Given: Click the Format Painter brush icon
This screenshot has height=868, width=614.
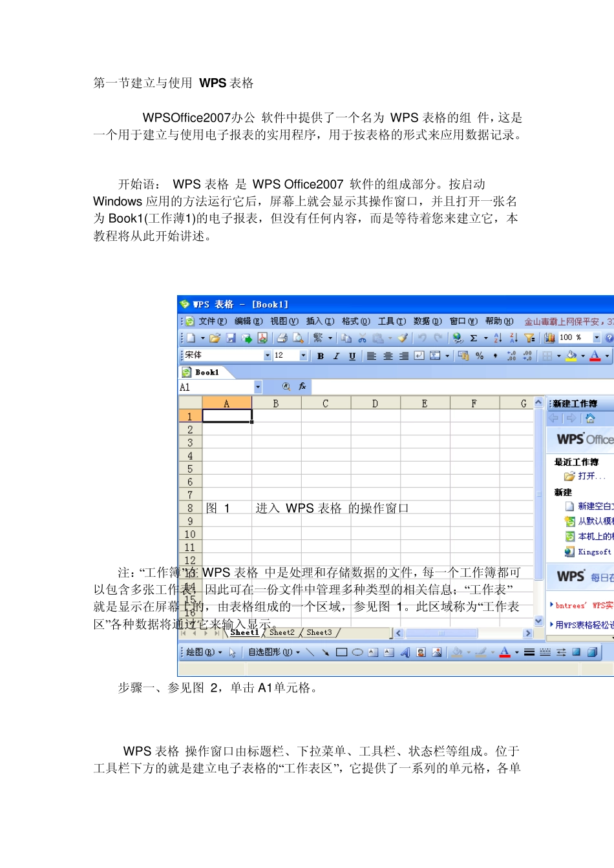Looking at the screenshot, I should [403, 338].
